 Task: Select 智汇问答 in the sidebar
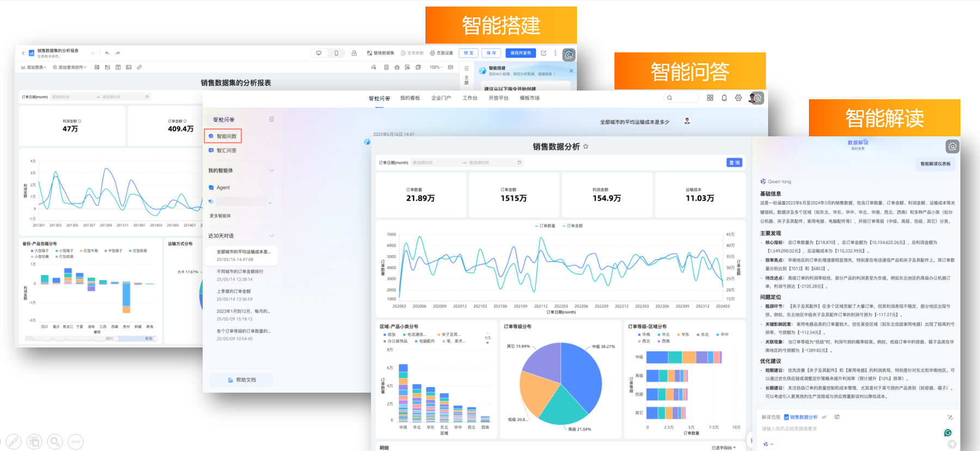click(x=226, y=151)
